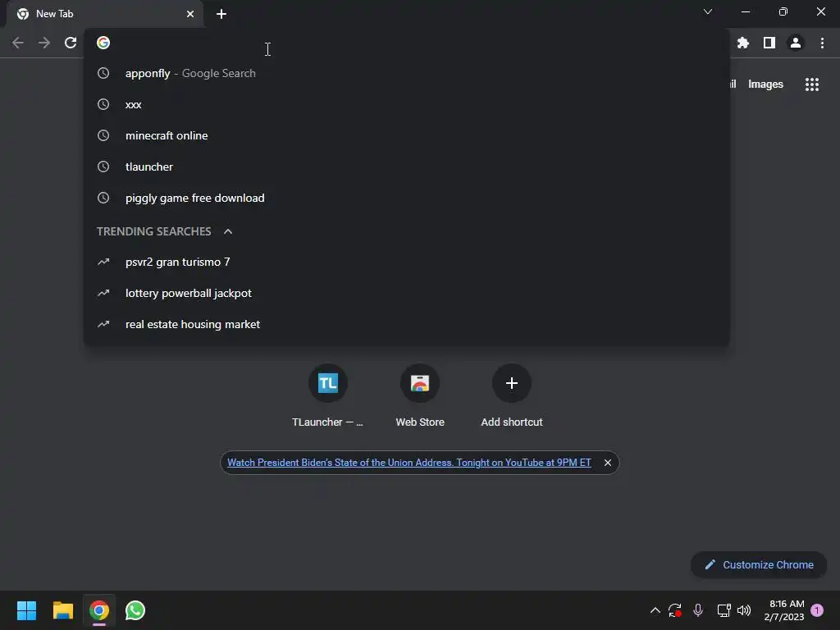Select the New Tab tab
The width and height of the screenshot is (840, 630).
click(104, 14)
